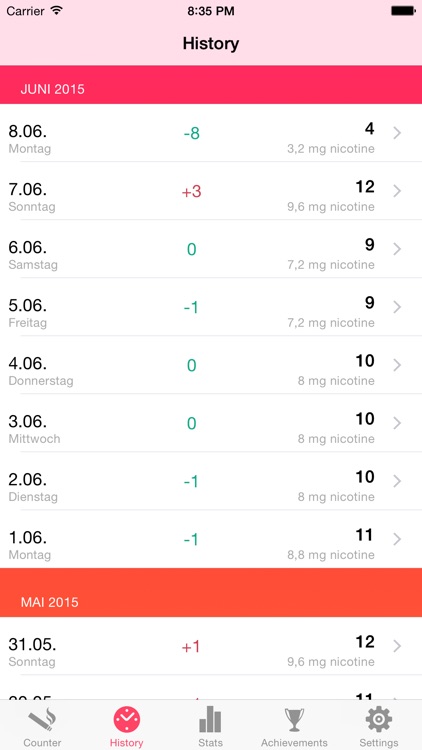
Task: Open the Settings gear icon
Action: 379,719
